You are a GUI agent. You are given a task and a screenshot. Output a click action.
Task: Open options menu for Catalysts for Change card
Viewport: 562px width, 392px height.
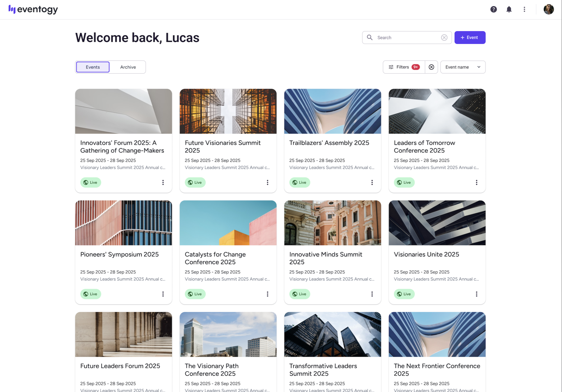(268, 294)
